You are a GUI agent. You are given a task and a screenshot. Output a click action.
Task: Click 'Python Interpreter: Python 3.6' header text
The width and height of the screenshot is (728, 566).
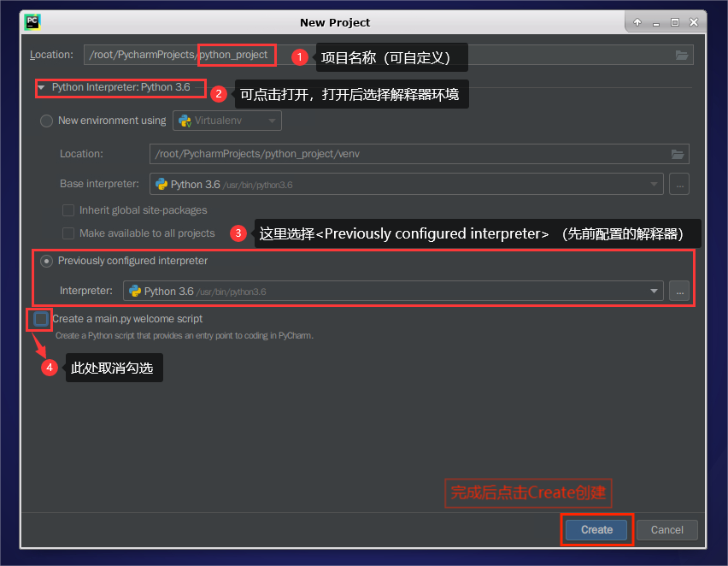pos(120,87)
